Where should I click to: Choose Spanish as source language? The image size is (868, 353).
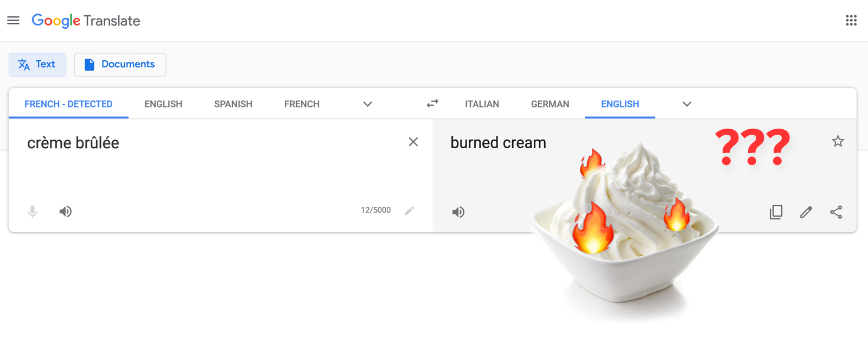[233, 104]
